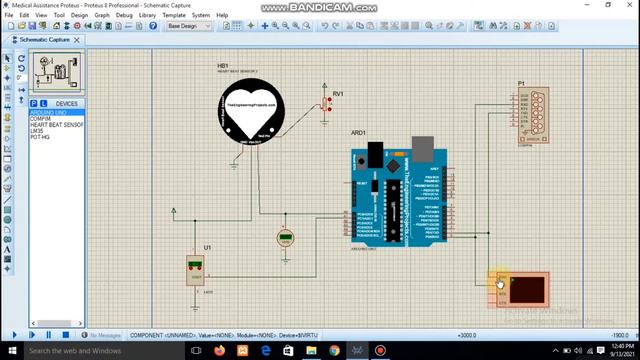Open the Template menu
Image resolution: width=640 pixels, height=360 pixels.
pyautogui.click(x=174, y=15)
